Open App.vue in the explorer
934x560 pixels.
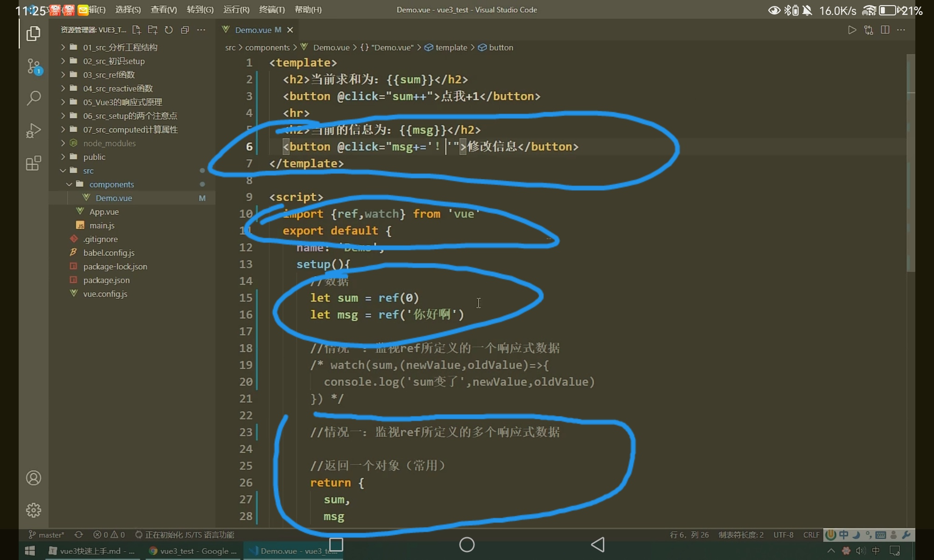point(104,212)
